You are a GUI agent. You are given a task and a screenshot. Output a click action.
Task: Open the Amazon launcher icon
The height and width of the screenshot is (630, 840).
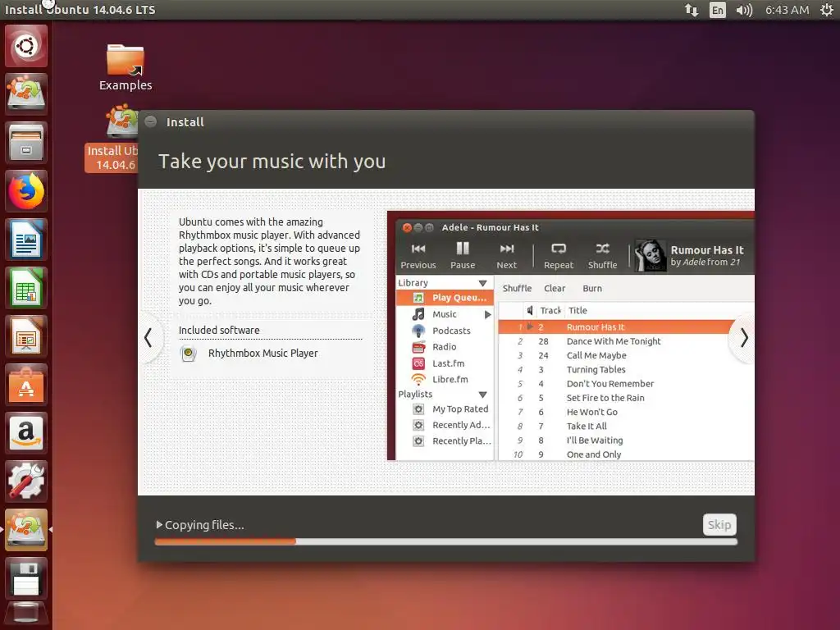pyautogui.click(x=25, y=433)
